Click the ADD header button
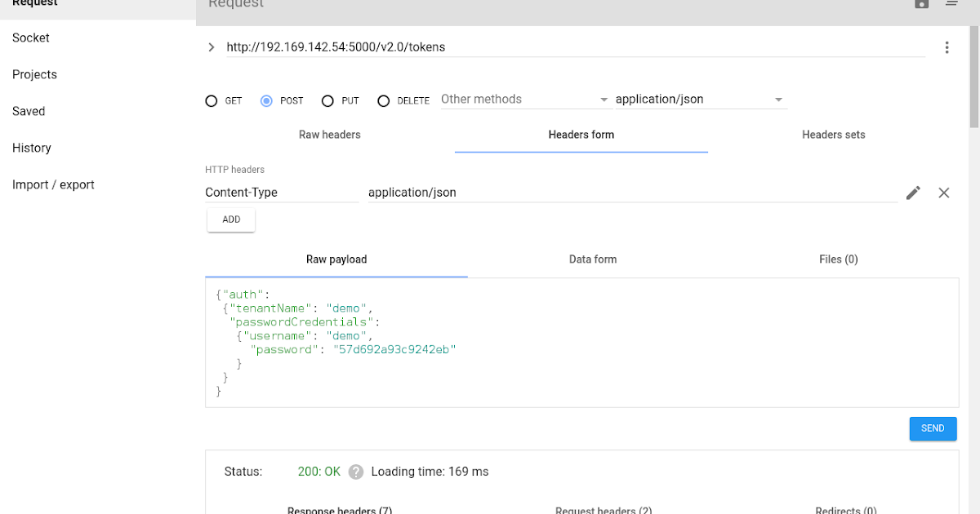 231,219
